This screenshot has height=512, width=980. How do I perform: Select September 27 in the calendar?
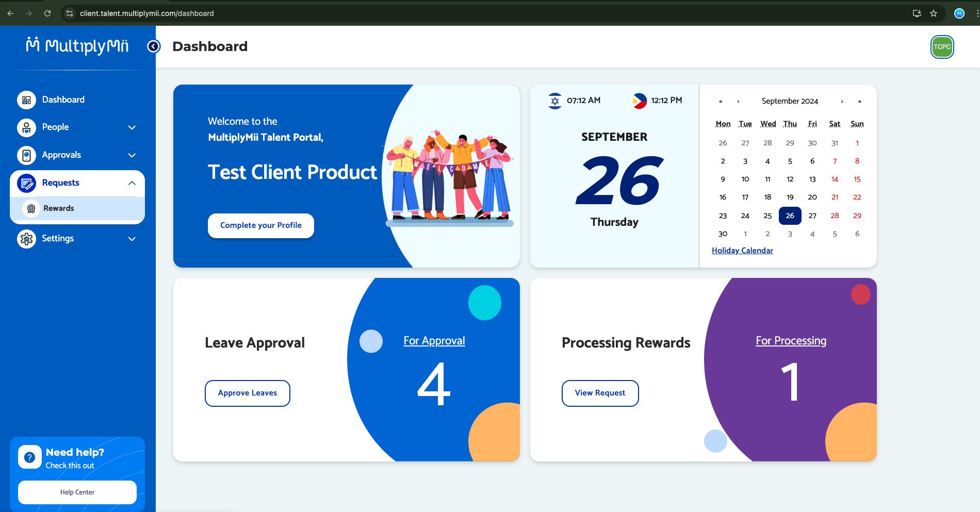(812, 216)
